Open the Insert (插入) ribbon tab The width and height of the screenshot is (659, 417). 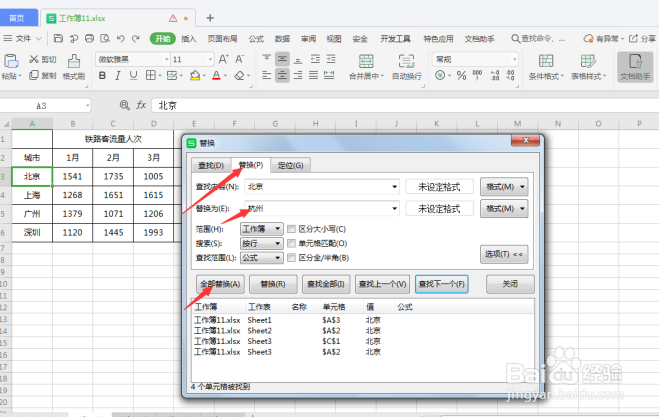click(189, 39)
